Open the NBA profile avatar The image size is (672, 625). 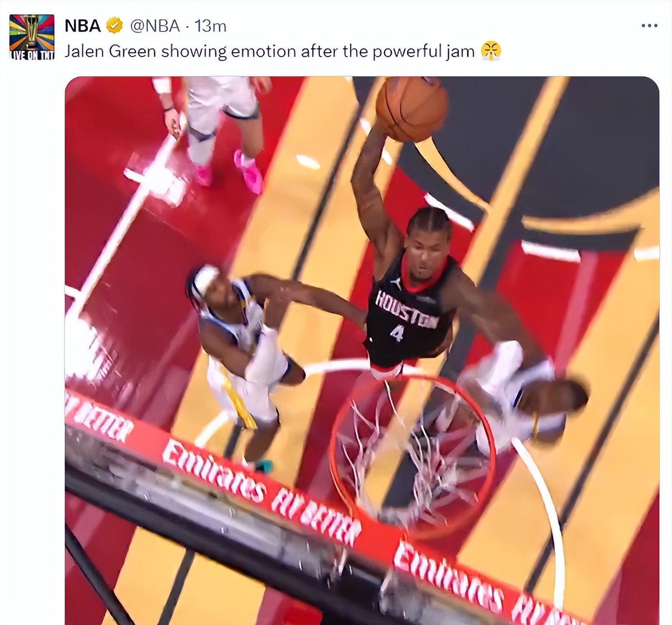32,37
